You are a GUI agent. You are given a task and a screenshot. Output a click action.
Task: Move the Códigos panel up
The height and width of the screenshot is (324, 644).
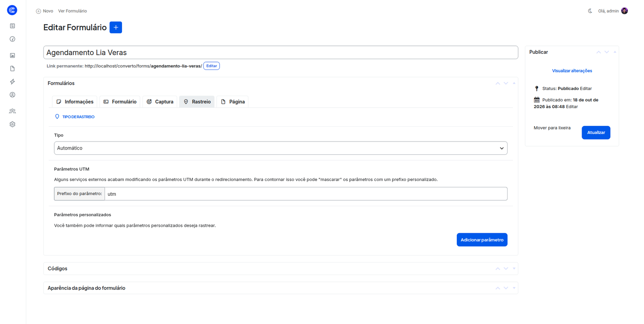pyautogui.click(x=498, y=269)
